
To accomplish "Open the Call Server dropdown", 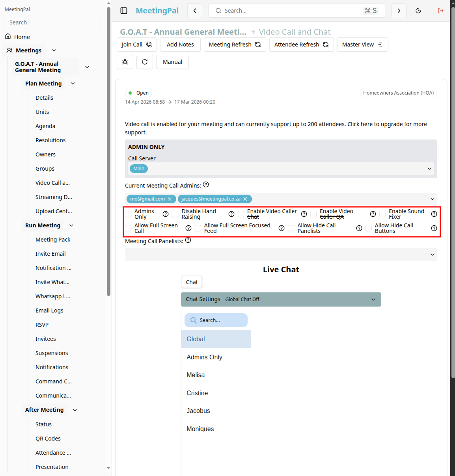I will (281, 169).
